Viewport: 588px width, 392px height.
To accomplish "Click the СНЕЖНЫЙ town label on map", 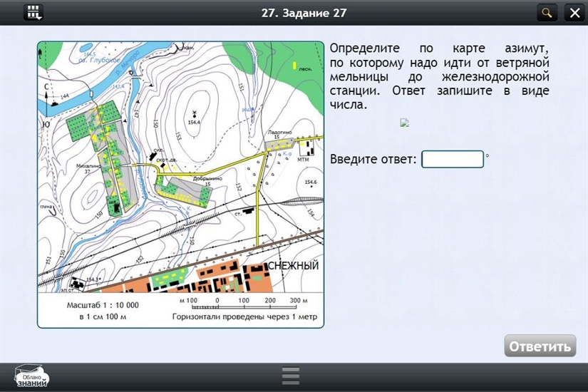I will coord(292,266).
